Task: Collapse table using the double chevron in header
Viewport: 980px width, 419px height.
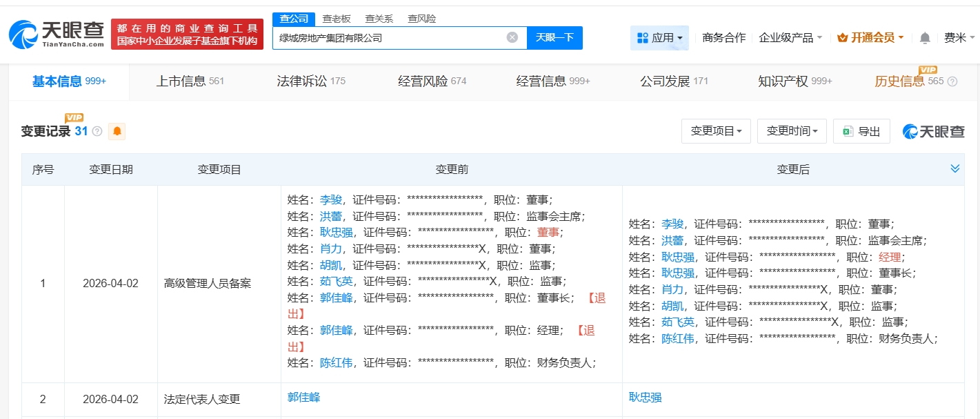Action: [x=955, y=169]
